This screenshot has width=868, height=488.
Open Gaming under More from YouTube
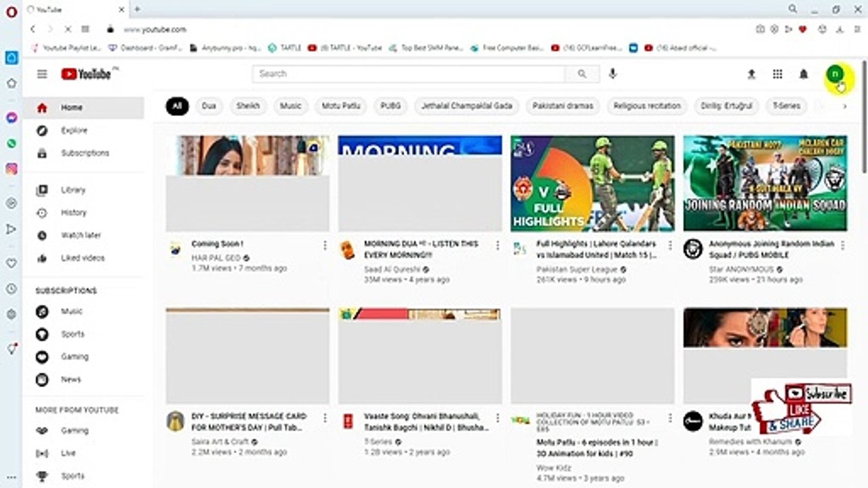pos(83,430)
